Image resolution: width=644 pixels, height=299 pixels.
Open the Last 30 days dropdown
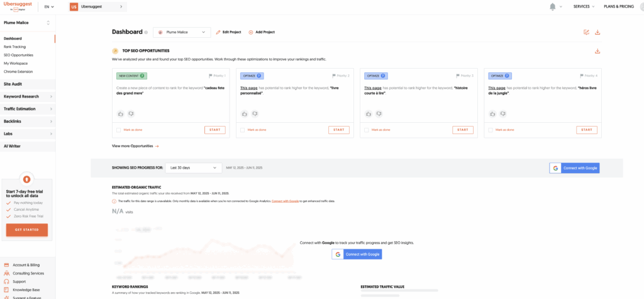coord(194,168)
